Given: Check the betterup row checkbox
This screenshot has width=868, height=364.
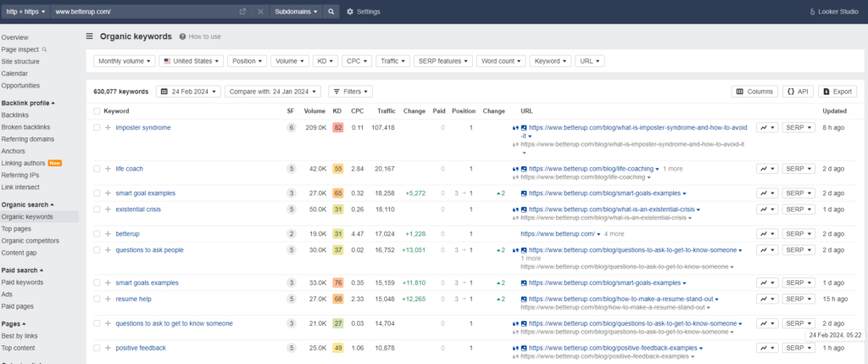Looking at the screenshot, I should click(97, 234).
